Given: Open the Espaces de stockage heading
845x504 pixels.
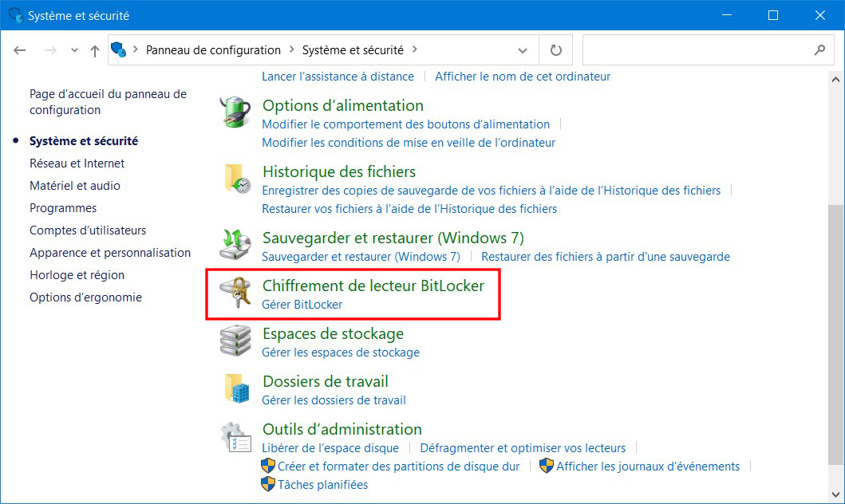Looking at the screenshot, I should [x=333, y=334].
